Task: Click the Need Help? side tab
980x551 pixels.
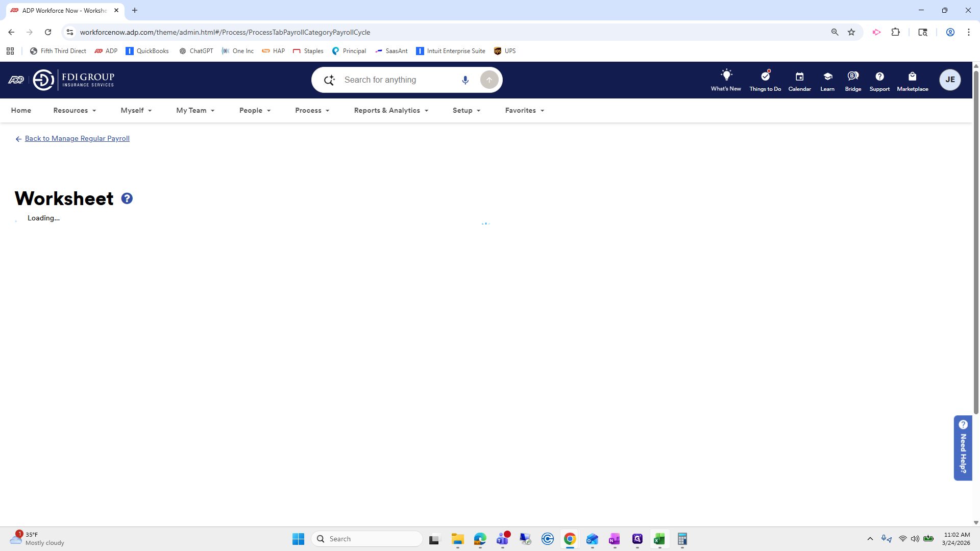Action: pos(963,447)
